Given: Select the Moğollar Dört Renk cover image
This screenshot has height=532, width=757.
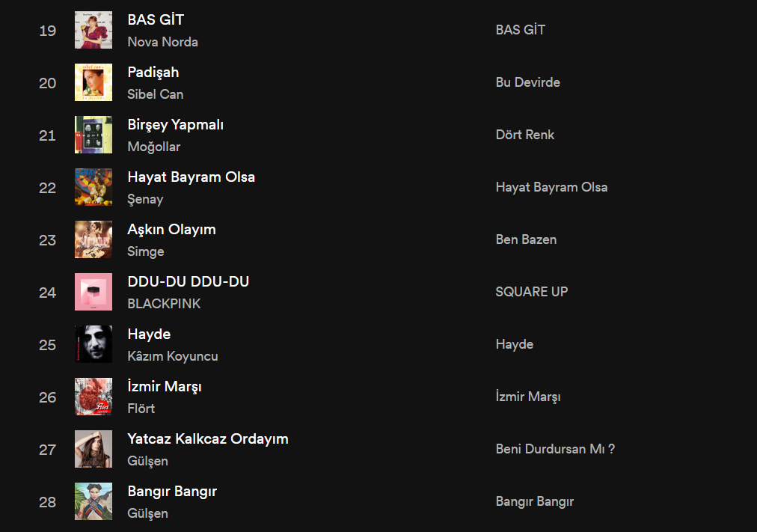Looking at the screenshot, I should (x=94, y=135).
